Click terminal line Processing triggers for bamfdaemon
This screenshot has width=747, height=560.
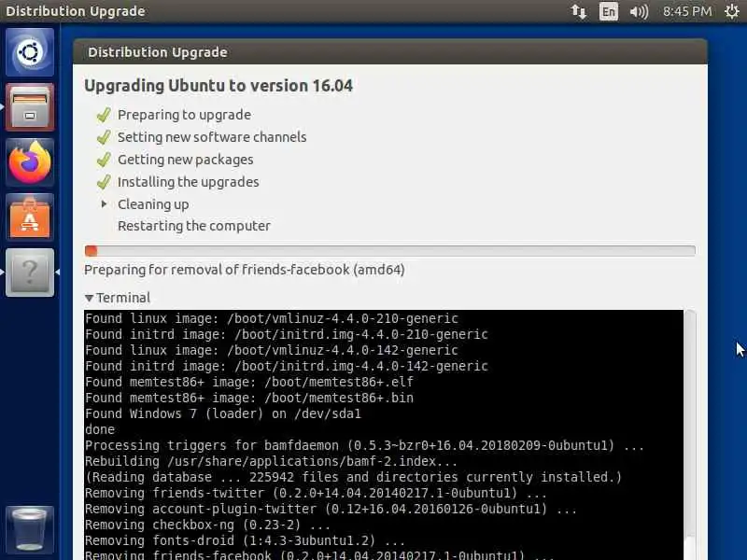(x=364, y=445)
